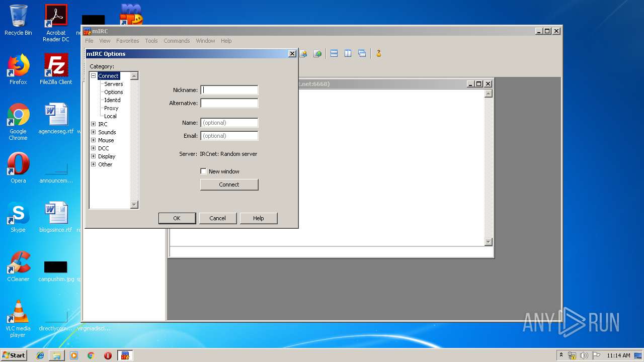Open the Commands menu
644x362 pixels.
(x=177, y=41)
